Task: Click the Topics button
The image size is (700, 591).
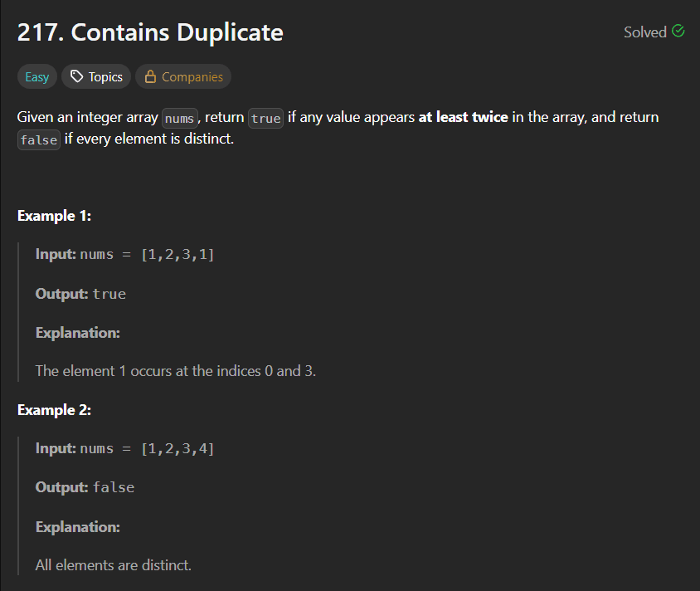Action: click(95, 76)
